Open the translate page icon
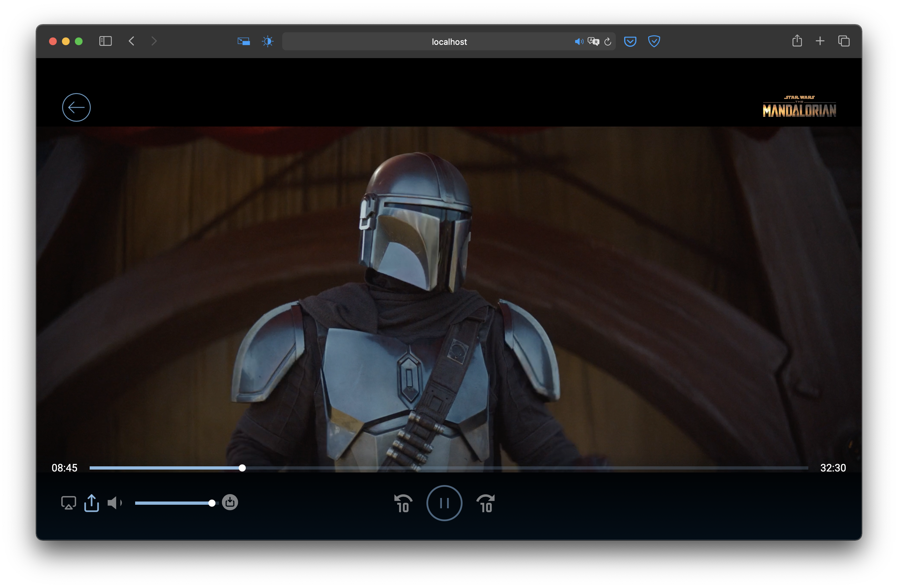 pos(593,42)
